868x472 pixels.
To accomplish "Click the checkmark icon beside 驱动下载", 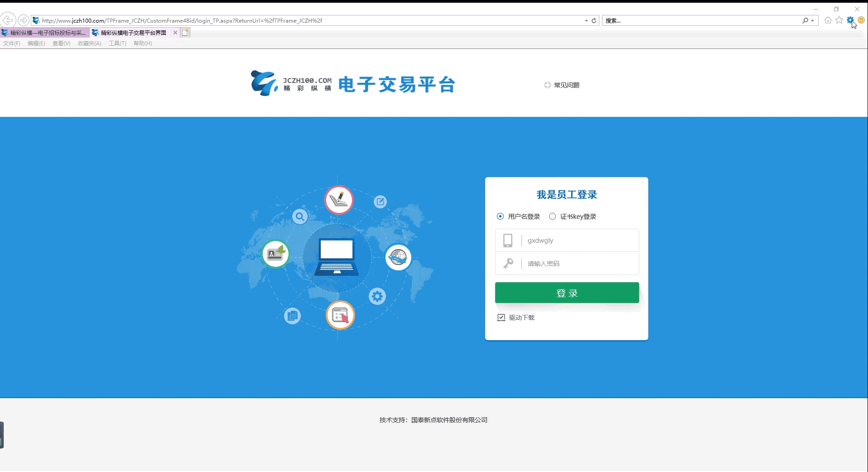I will tap(501, 318).
